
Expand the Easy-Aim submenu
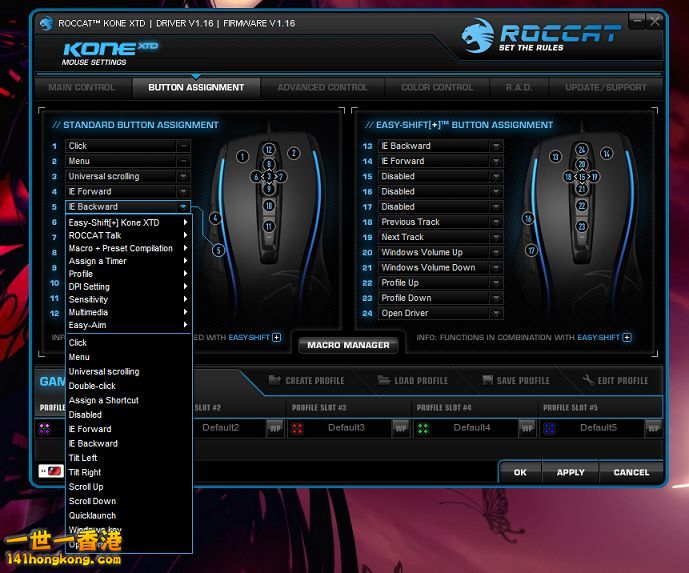pos(128,325)
